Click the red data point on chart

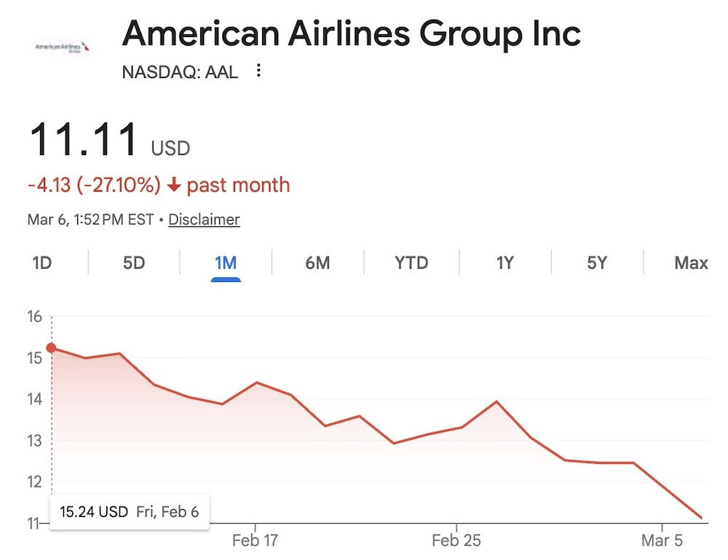(51, 347)
